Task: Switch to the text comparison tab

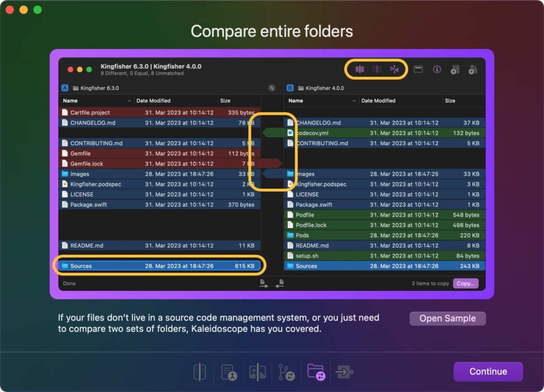Action: 200,372
